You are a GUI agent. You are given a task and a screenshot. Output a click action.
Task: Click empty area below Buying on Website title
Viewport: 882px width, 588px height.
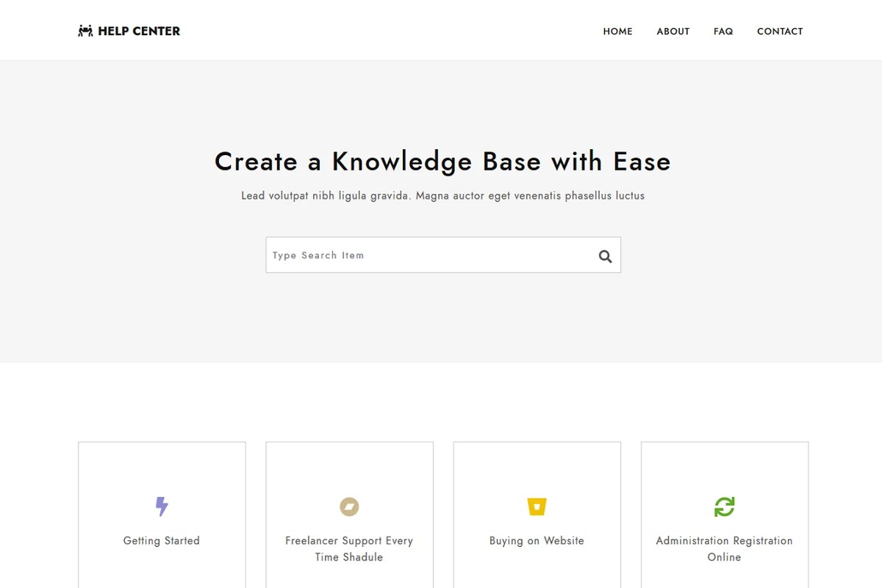coord(537,572)
